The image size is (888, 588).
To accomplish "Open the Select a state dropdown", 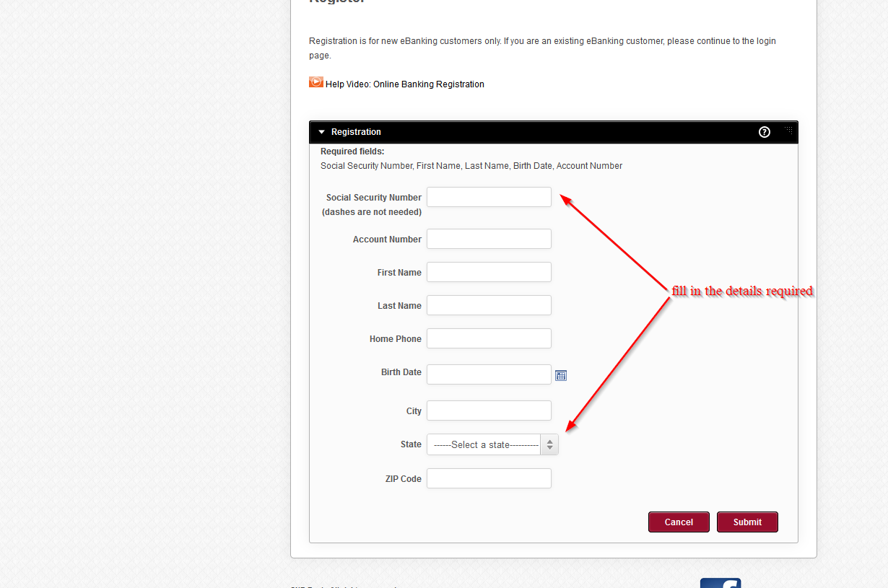I will [492, 444].
